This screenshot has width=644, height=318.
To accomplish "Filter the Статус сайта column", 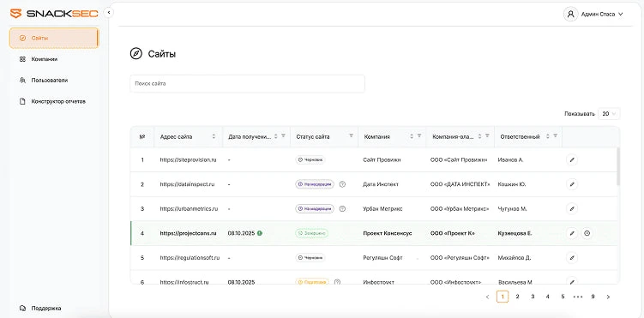I will point(352,135).
